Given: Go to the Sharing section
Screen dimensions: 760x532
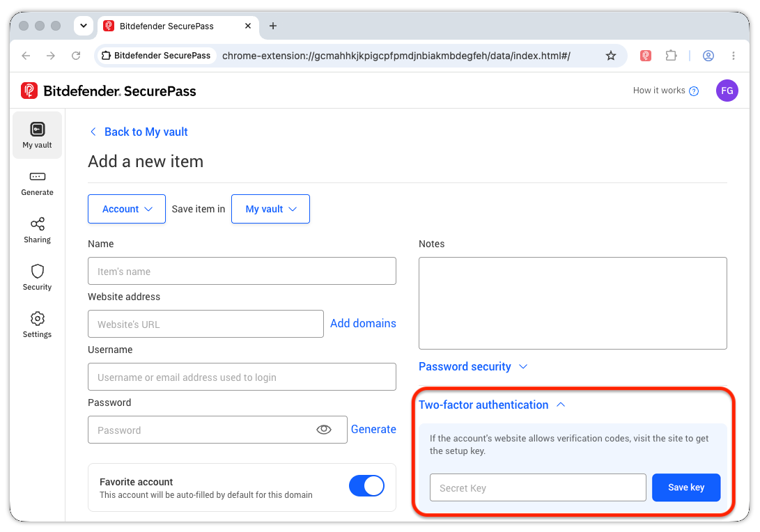Looking at the screenshot, I should [x=38, y=230].
